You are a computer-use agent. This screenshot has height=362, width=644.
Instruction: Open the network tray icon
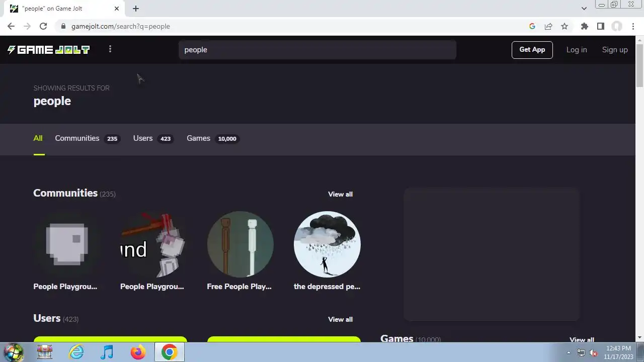(581, 352)
